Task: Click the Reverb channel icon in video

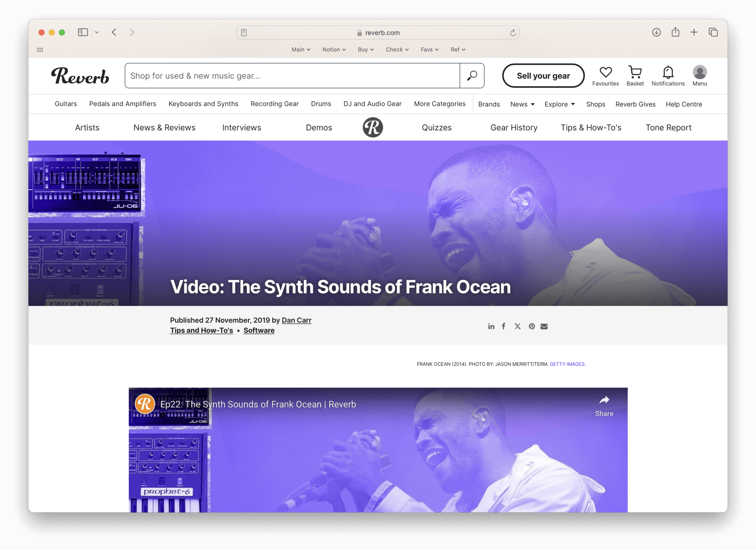Action: coord(145,404)
